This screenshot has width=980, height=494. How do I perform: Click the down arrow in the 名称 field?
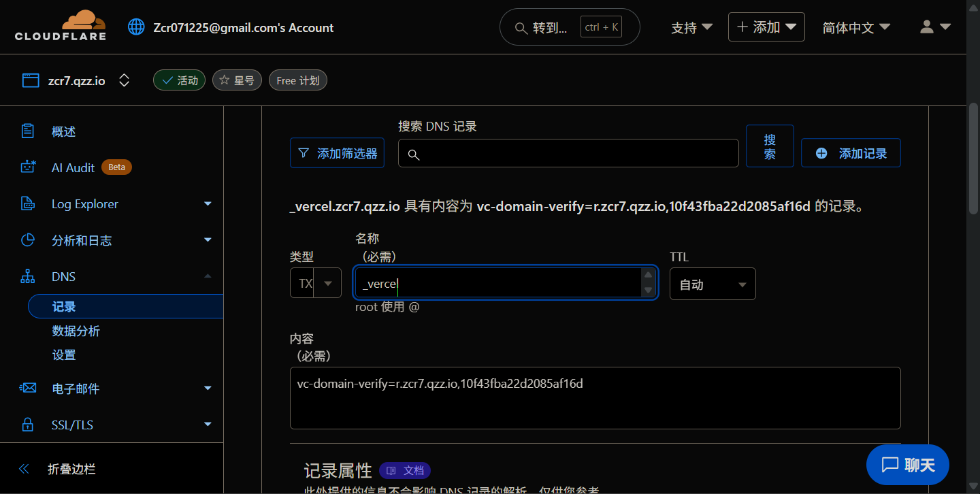pos(648,291)
